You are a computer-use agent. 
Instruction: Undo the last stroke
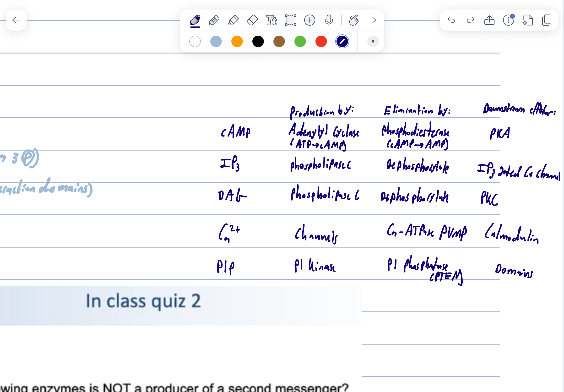[451, 20]
